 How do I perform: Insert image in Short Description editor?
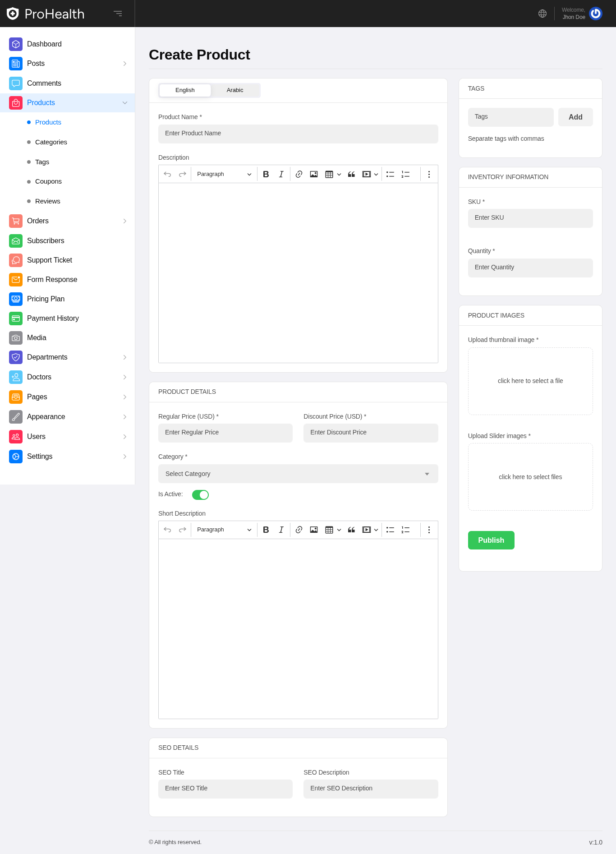314,530
